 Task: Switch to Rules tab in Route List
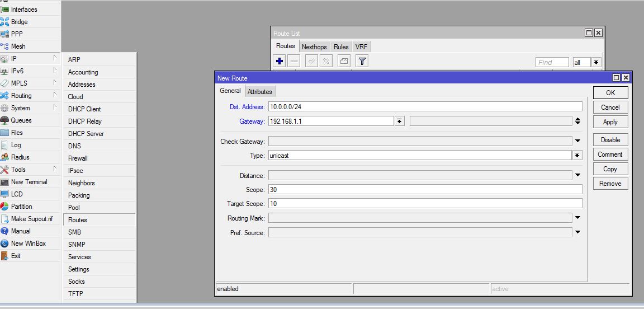[341, 47]
